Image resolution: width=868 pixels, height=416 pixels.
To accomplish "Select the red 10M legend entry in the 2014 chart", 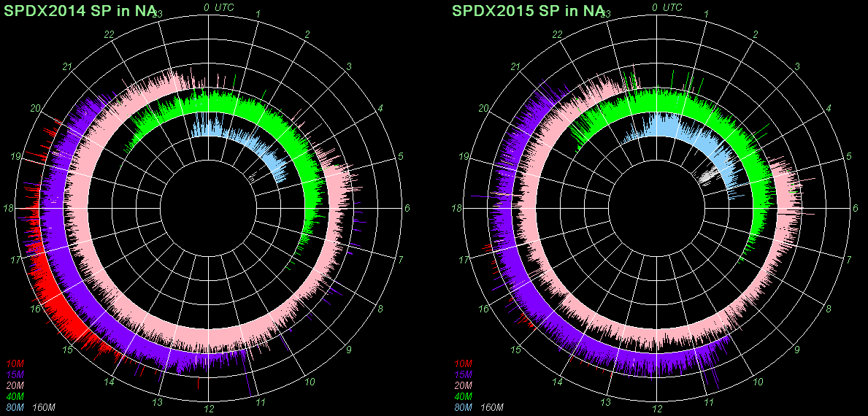I will (x=15, y=363).
